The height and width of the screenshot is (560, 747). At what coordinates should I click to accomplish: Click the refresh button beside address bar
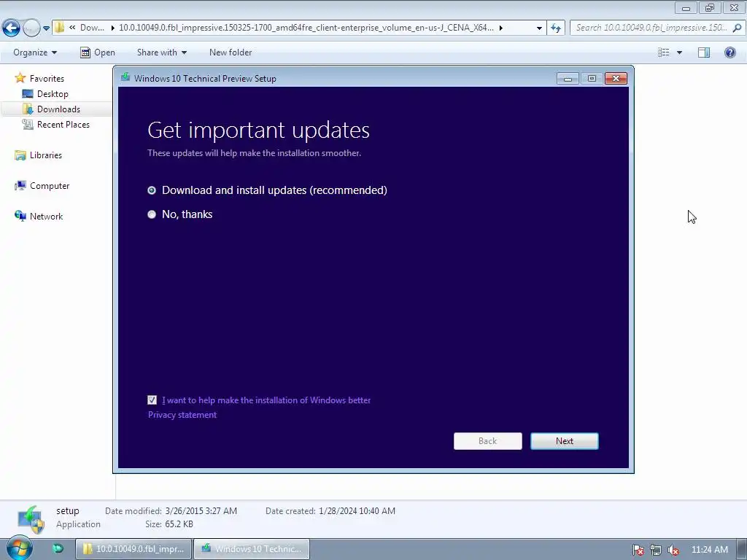(555, 28)
